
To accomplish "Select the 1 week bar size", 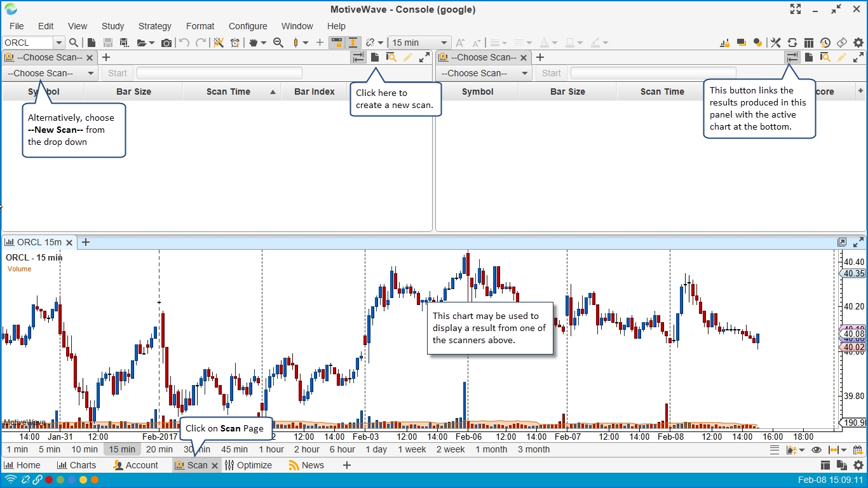I will pyautogui.click(x=412, y=449).
